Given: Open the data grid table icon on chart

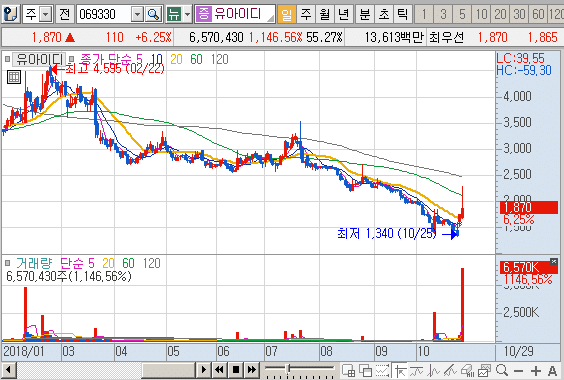Looking at the screenshot, I should 14,77.
